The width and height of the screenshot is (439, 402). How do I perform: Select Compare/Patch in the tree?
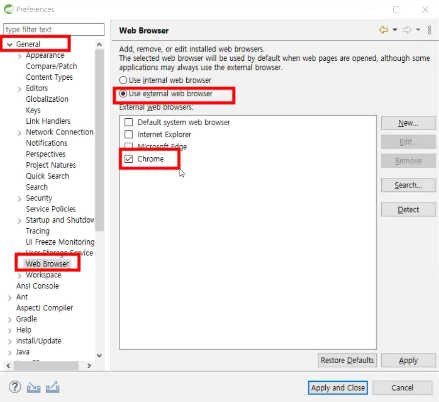51,66
